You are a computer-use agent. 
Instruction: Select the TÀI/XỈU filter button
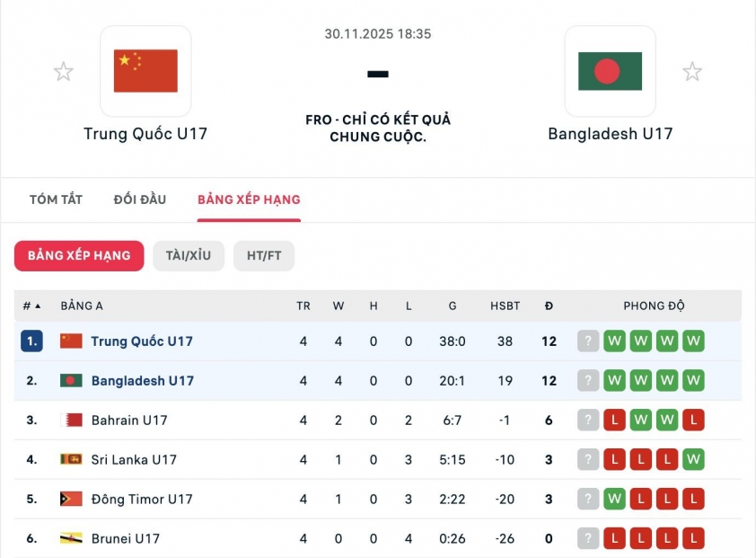189,255
